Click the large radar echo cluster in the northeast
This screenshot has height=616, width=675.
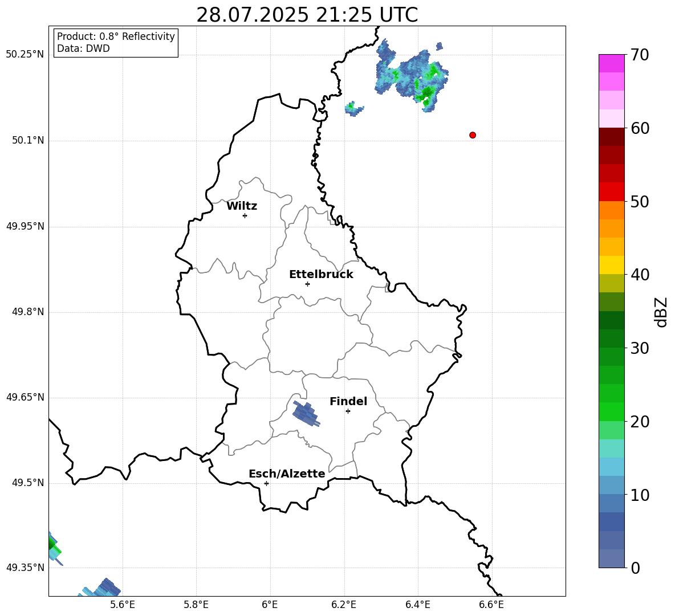(x=411, y=76)
